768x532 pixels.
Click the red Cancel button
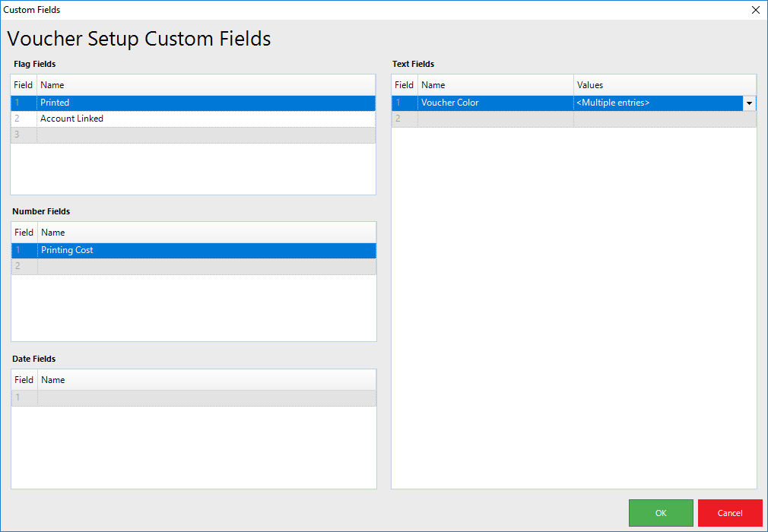(729, 513)
